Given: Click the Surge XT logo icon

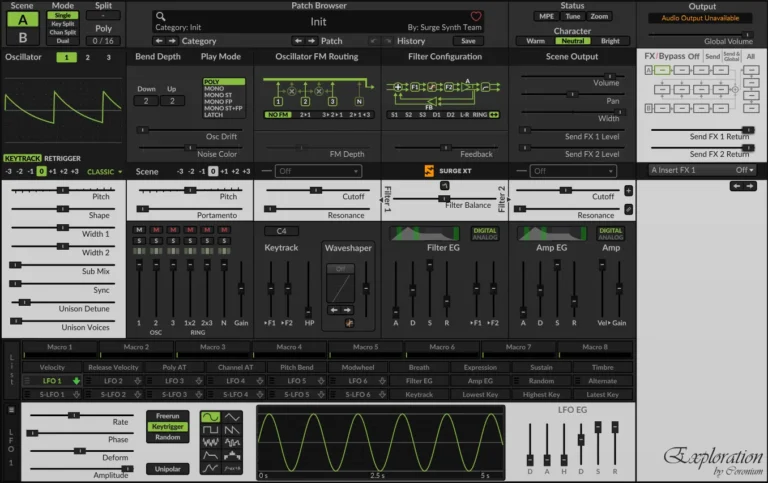Looking at the screenshot, I should click(x=429, y=171).
